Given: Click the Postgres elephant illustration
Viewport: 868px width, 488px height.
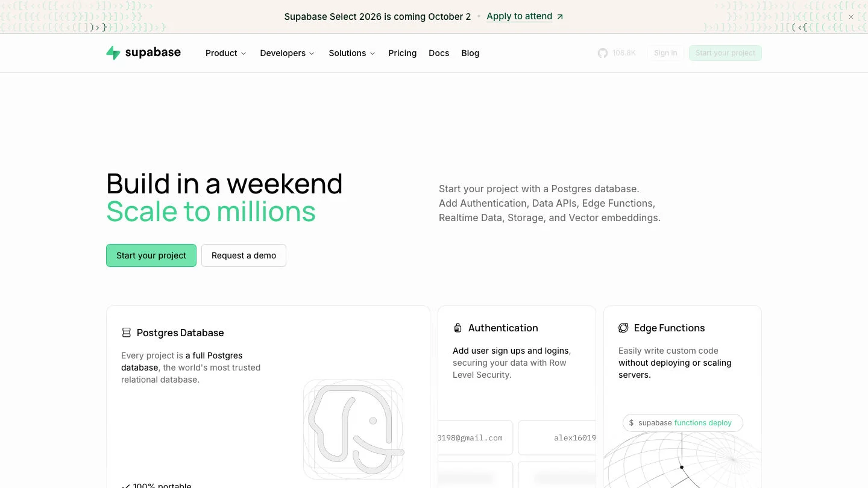Looking at the screenshot, I should (353, 429).
